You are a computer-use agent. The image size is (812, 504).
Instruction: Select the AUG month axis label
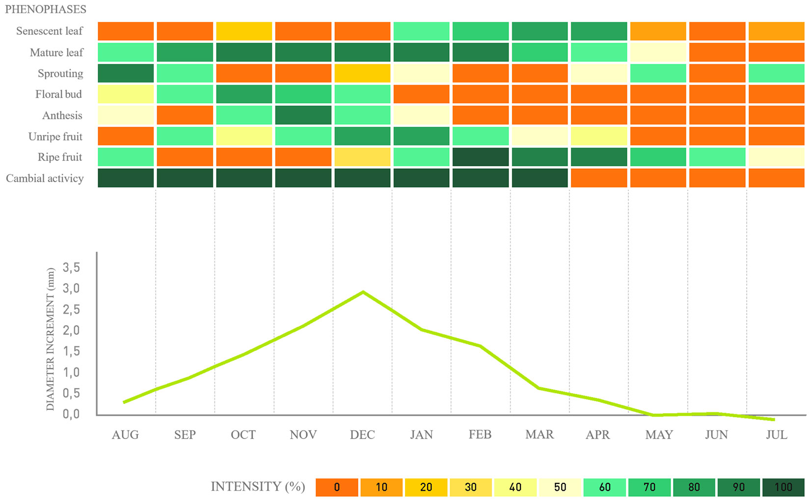(x=125, y=435)
